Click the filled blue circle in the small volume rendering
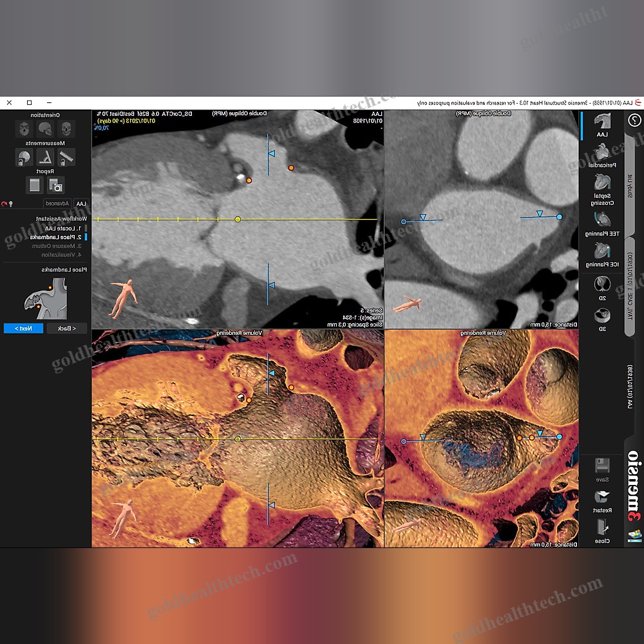Image resolution: width=644 pixels, height=644 pixels. [x=559, y=437]
